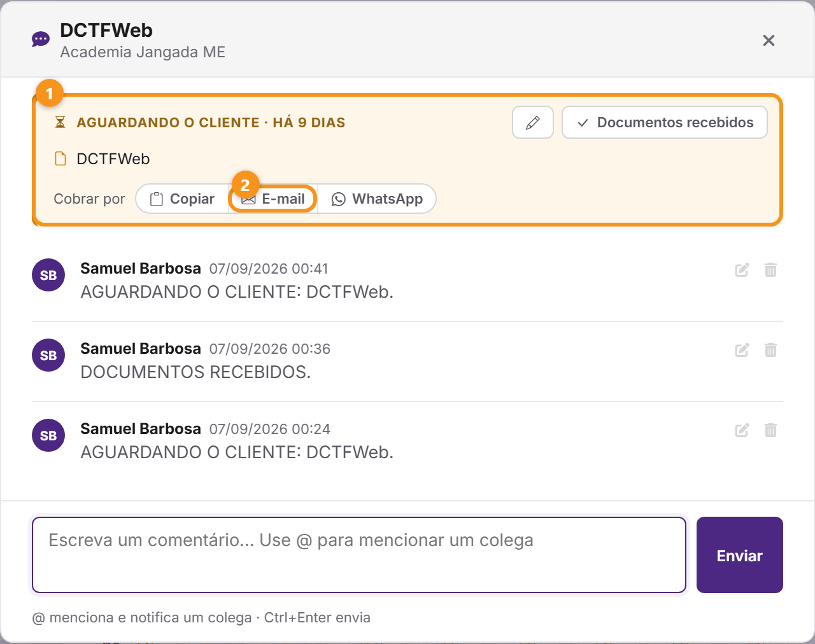815x644 pixels.
Task: Click the SB avatar on the 00:24 comment
Action: pos(48,435)
